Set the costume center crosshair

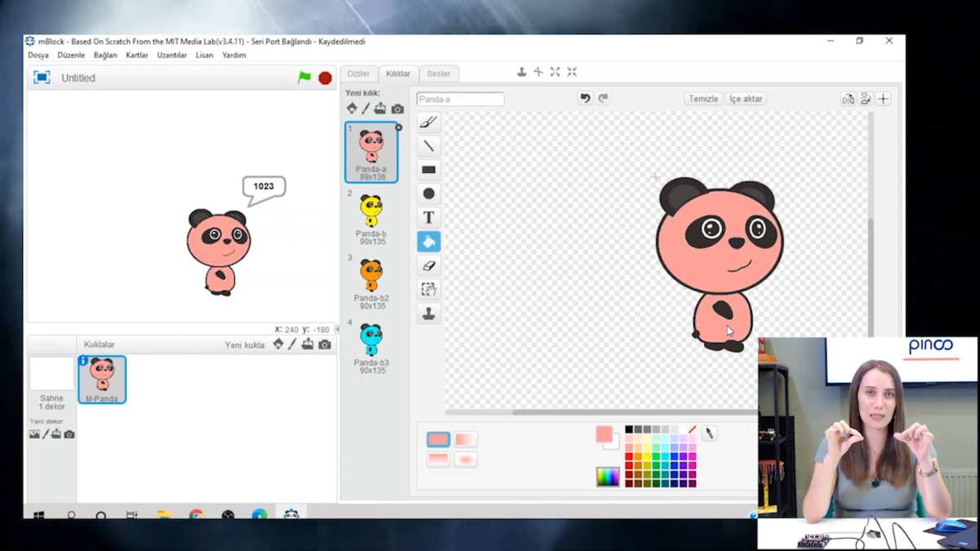click(x=884, y=99)
